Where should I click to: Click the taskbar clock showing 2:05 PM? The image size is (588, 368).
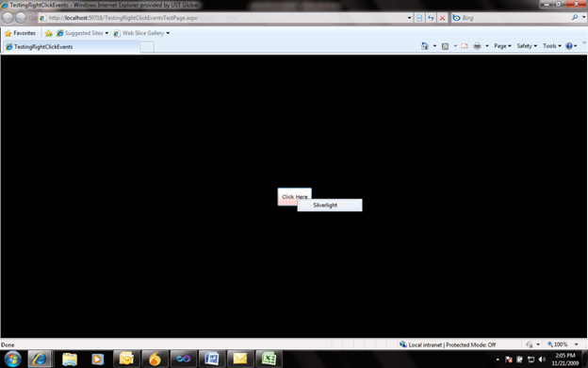[565, 359]
